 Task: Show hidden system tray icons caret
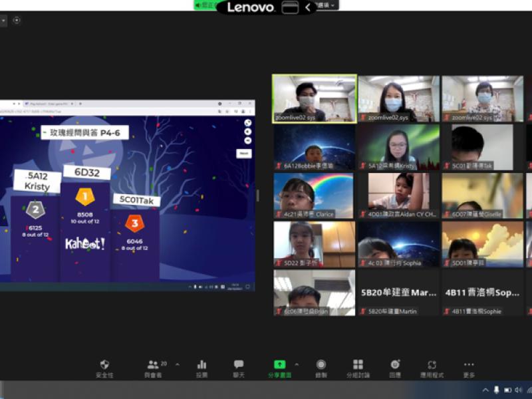point(485,390)
